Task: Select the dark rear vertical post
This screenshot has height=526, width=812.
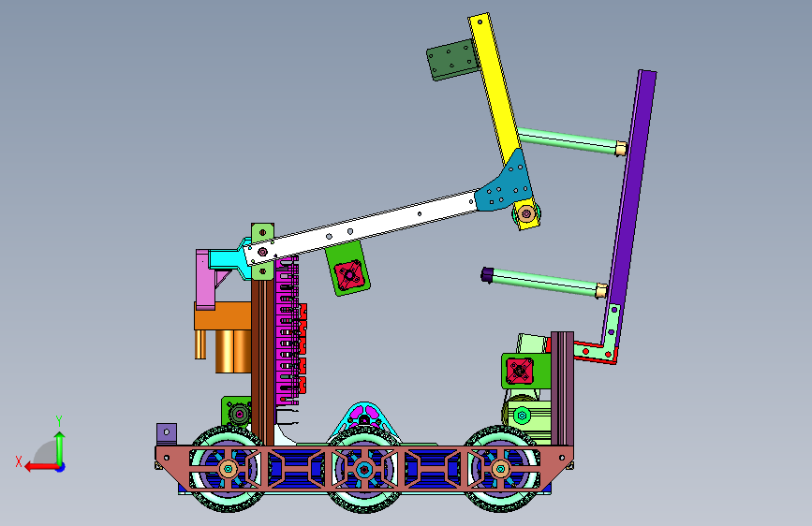Action: [562, 388]
